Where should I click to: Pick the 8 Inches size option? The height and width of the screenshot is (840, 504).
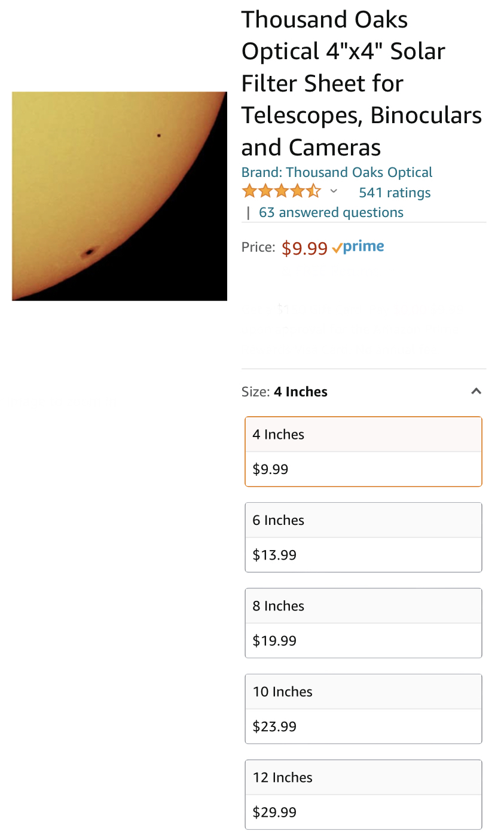tap(363, 623)
